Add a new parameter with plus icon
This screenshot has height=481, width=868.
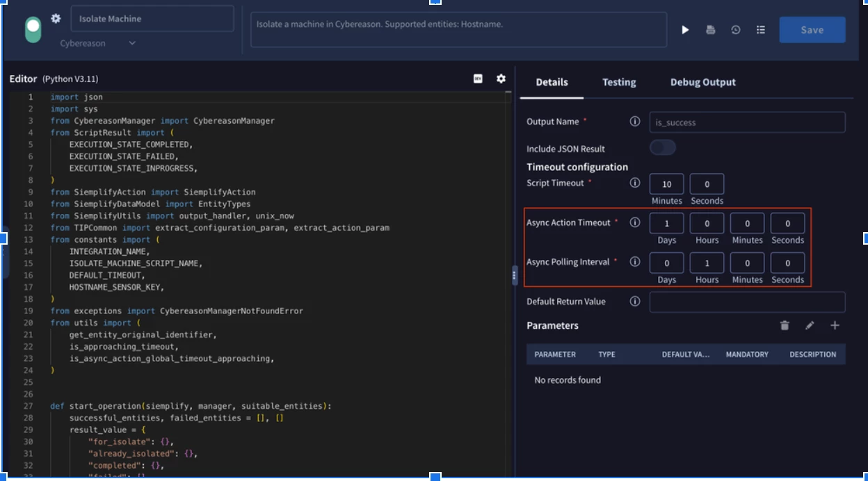[x=835, y=325]
